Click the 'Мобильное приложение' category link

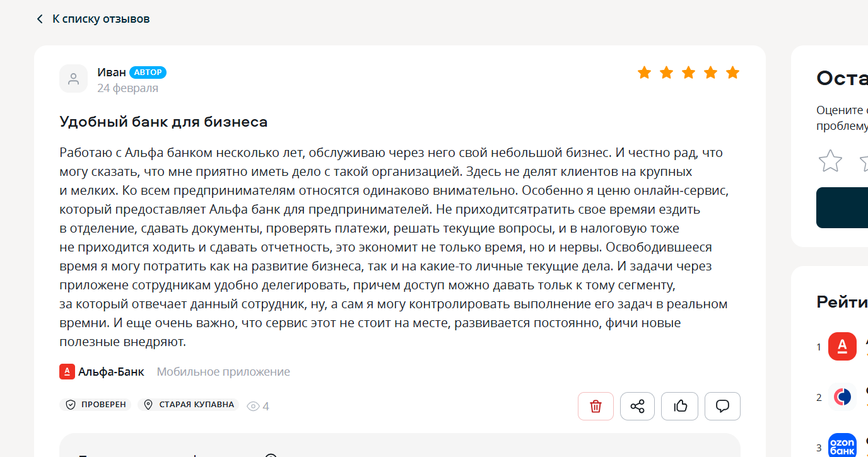click(223, 372)
